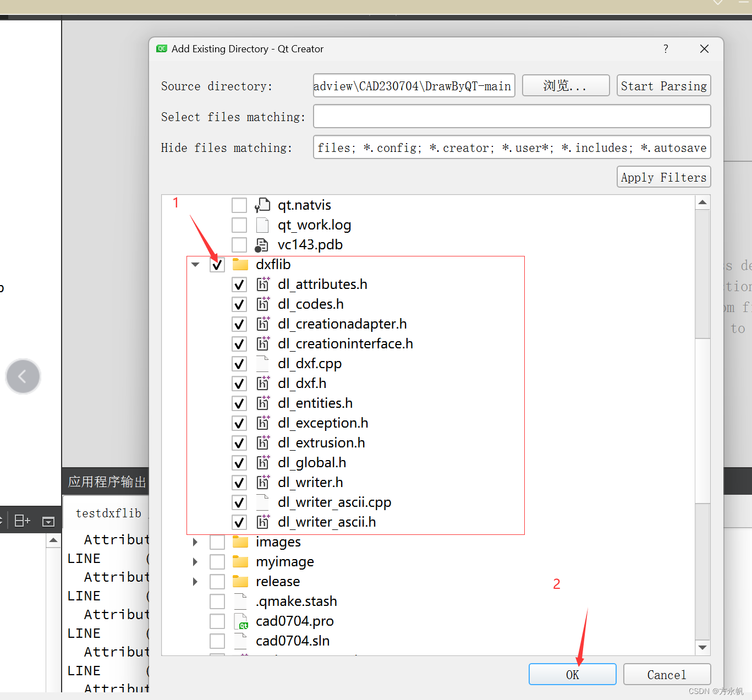Check the qt.natvis checkbox
The height and width of the screenshot is (700, 752).
tap(239, 205)
